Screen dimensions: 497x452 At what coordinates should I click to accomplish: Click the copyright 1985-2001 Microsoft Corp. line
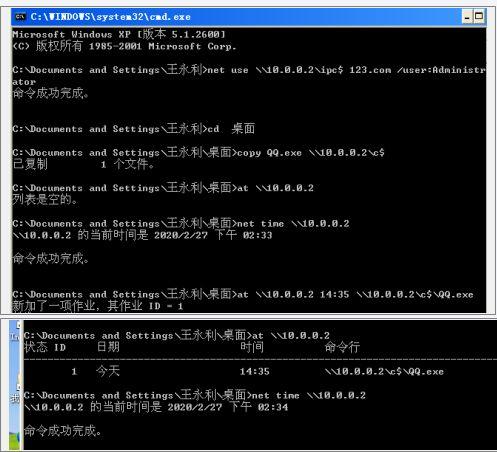click(124, 46)
